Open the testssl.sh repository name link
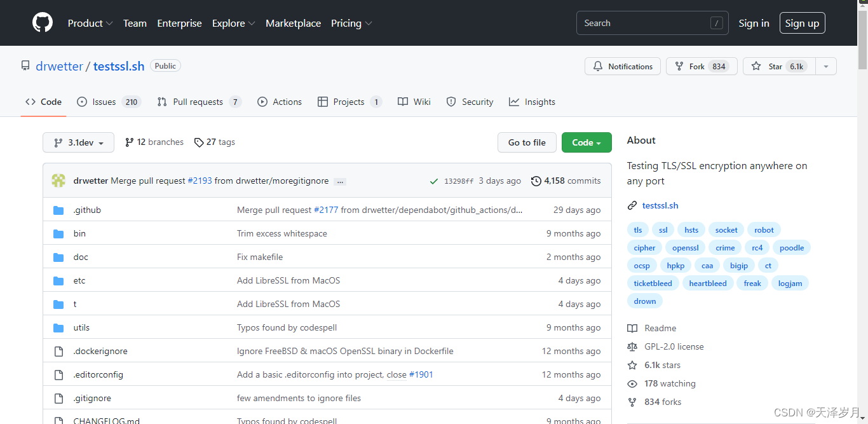 click(119, 65)
